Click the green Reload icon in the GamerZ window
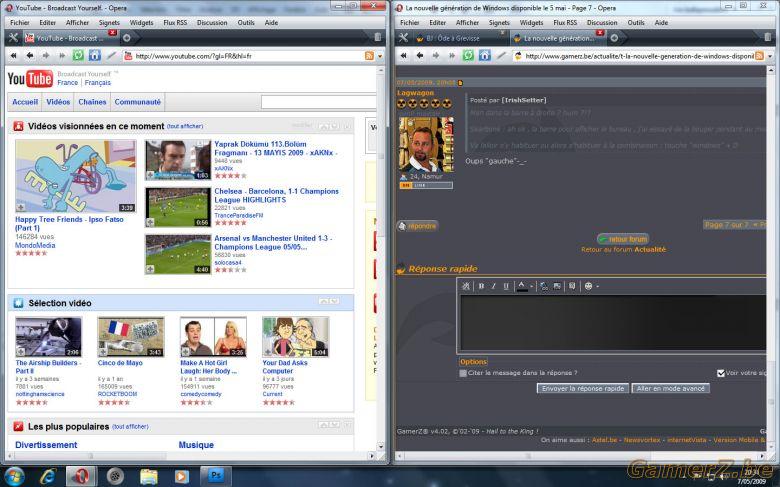 [468, 56]
